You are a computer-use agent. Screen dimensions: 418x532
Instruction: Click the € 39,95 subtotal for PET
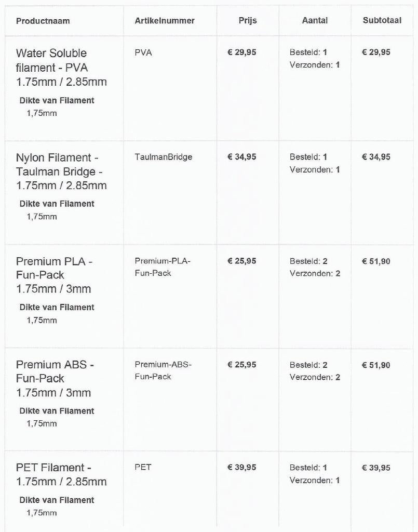pyautogui.click(x=376, y=468)
